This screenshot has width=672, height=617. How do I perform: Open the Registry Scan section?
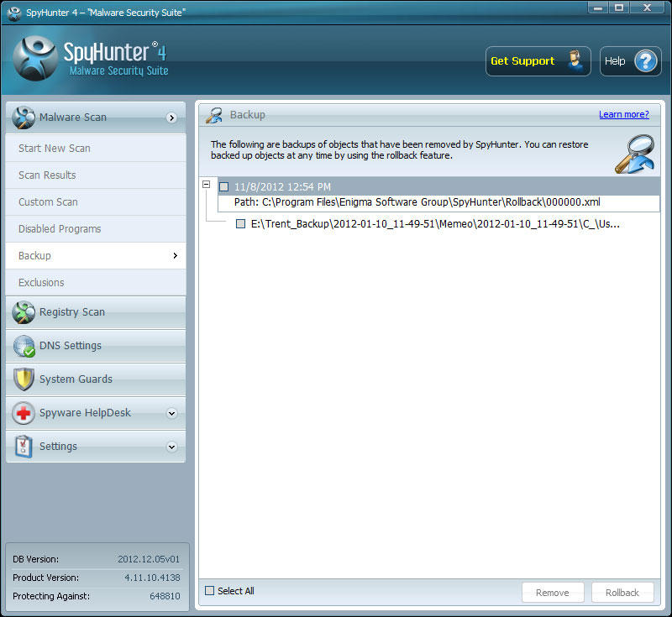click(96, 312)
